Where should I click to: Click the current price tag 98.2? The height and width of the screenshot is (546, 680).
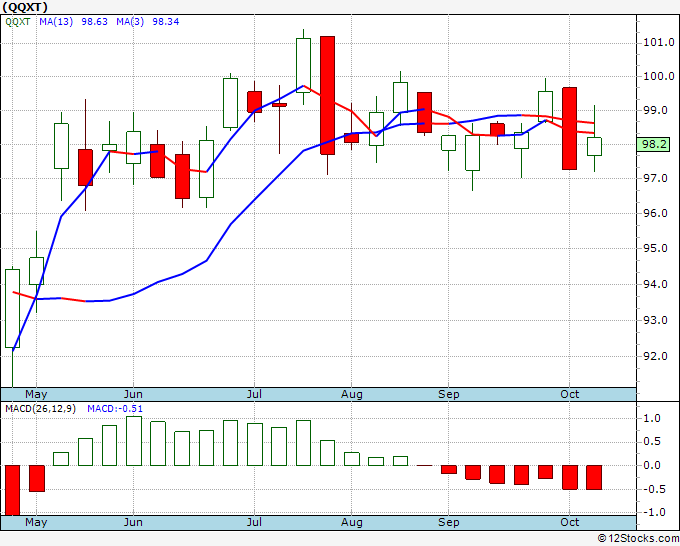tap(654, 144)
